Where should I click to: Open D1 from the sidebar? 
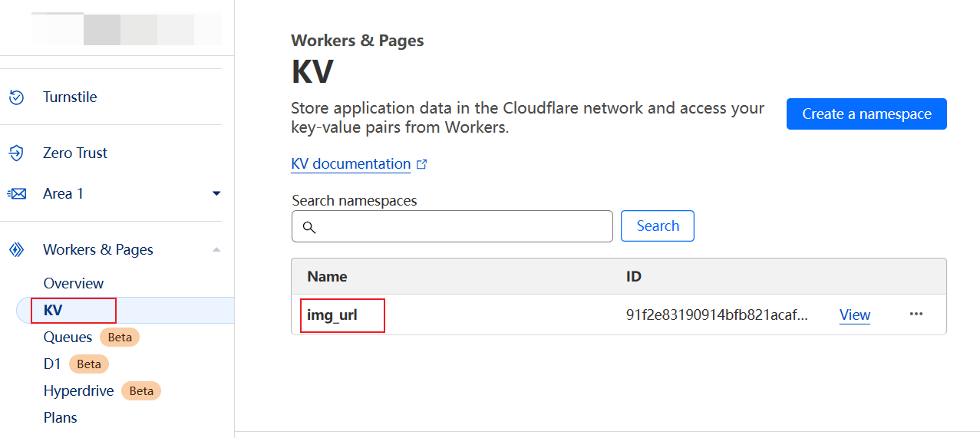tap(52, 364)
